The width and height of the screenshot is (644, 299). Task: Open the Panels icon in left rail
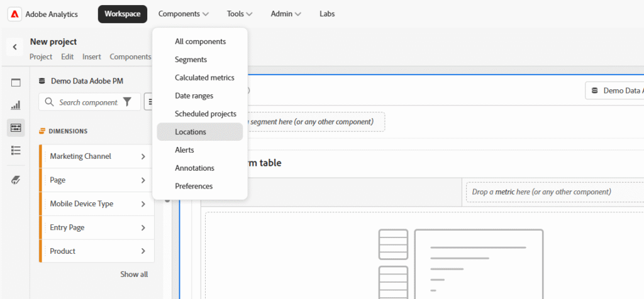[x=16, y=83]
